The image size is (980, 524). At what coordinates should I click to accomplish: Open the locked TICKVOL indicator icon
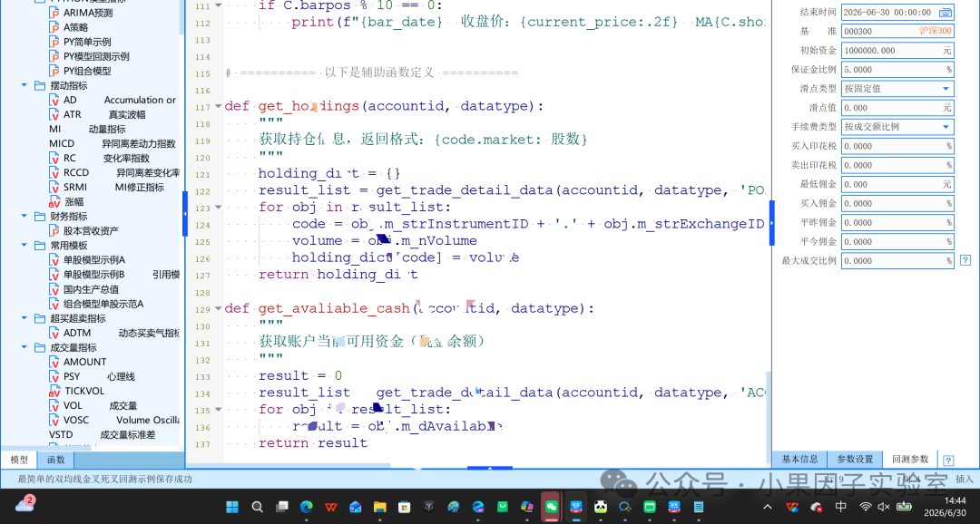pyautogui.click(x=54, y=391)
